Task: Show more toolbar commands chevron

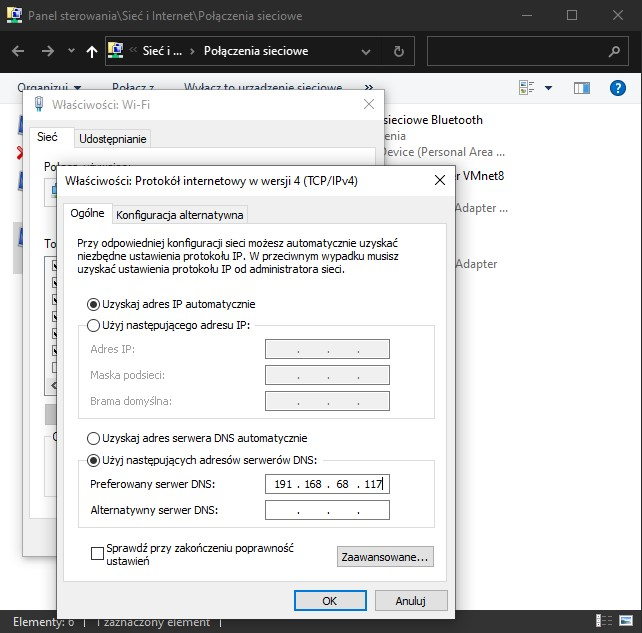Action: click(369, 87)
